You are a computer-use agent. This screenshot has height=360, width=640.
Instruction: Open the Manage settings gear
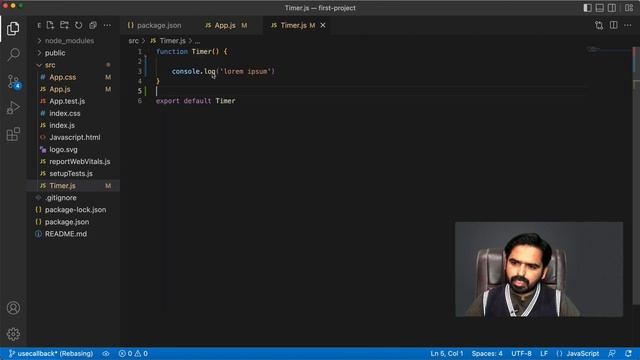coord(13,334)
